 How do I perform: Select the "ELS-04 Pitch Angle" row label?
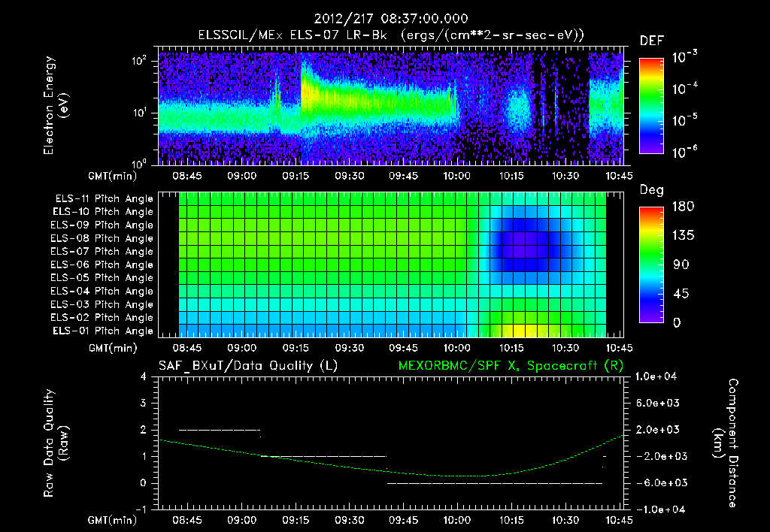(x=102, y=291)
